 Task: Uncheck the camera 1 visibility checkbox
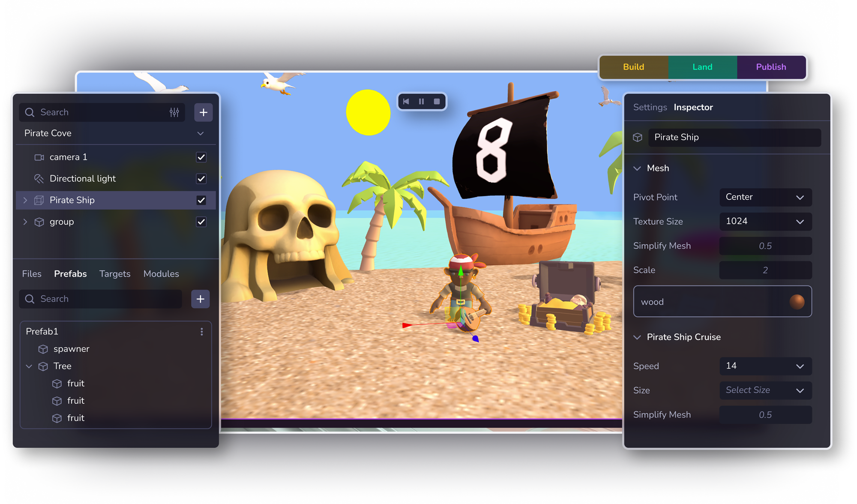coord(201,157)
